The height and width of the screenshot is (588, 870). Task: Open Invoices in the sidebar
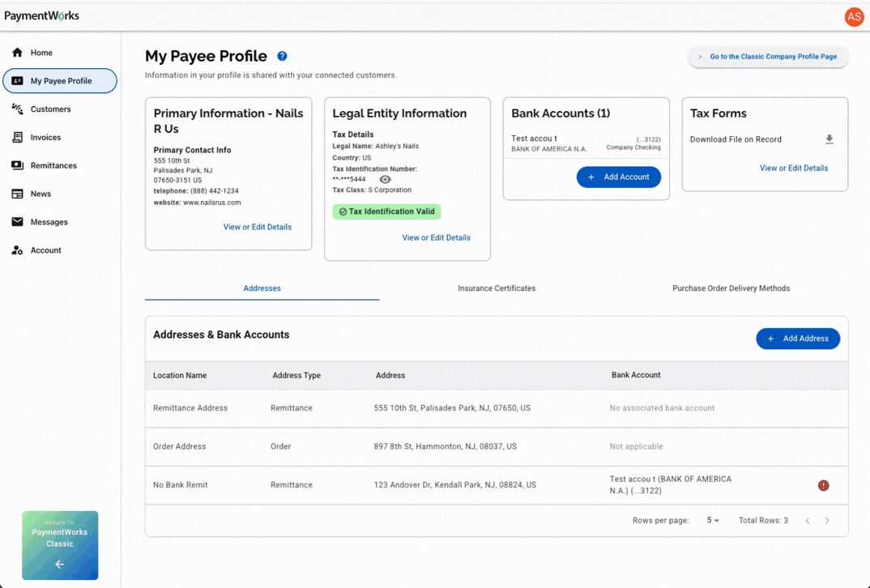pyautogui.click(x=60, y=138)
